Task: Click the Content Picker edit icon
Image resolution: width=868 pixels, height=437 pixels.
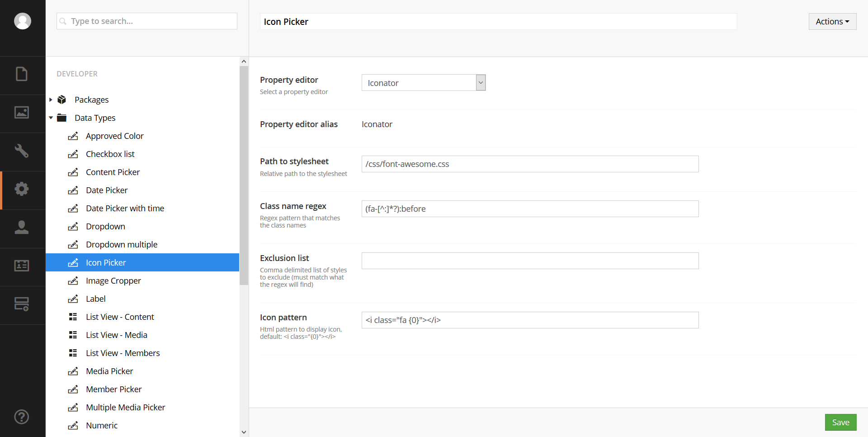Action: click(73, 172)
